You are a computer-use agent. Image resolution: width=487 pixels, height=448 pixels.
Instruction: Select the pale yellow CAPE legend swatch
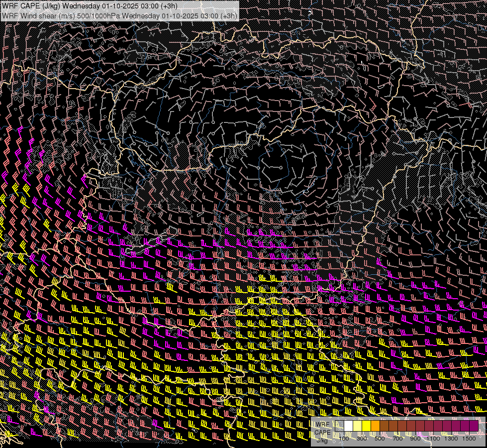point(358,426)
